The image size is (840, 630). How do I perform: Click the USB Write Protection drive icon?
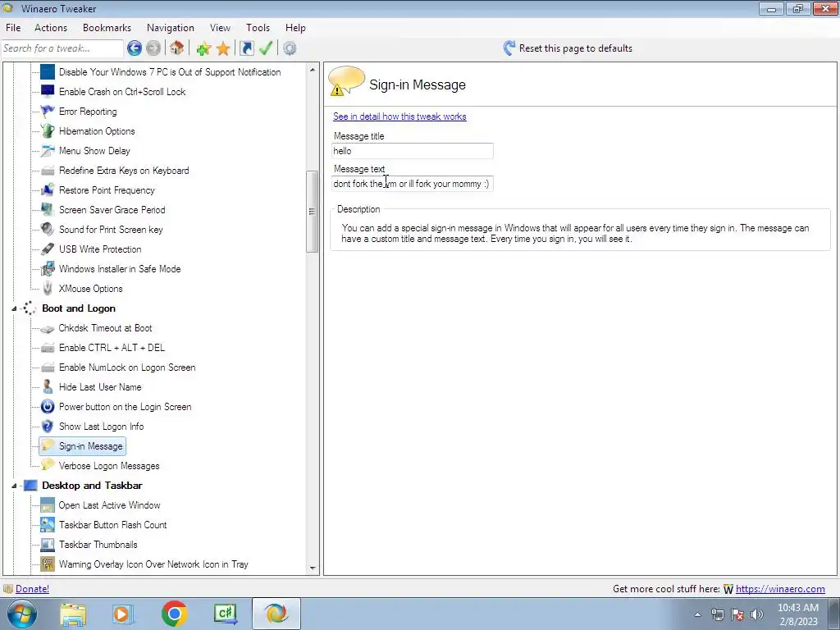(x=48, y=249)
